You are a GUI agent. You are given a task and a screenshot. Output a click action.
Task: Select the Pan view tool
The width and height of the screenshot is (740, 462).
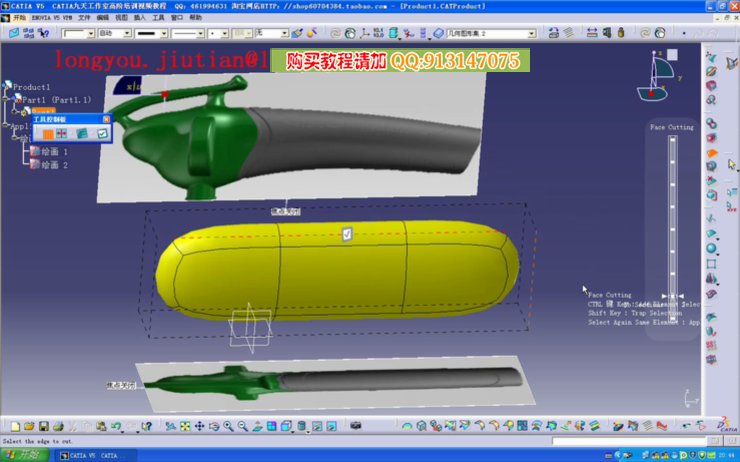[x=199, y=426]
